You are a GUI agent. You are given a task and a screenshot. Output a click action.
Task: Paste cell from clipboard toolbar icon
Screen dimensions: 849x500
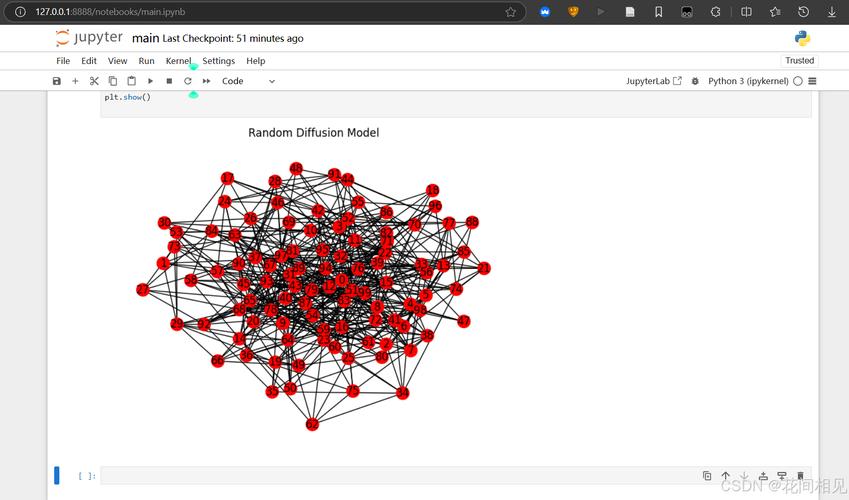[132, 81]
